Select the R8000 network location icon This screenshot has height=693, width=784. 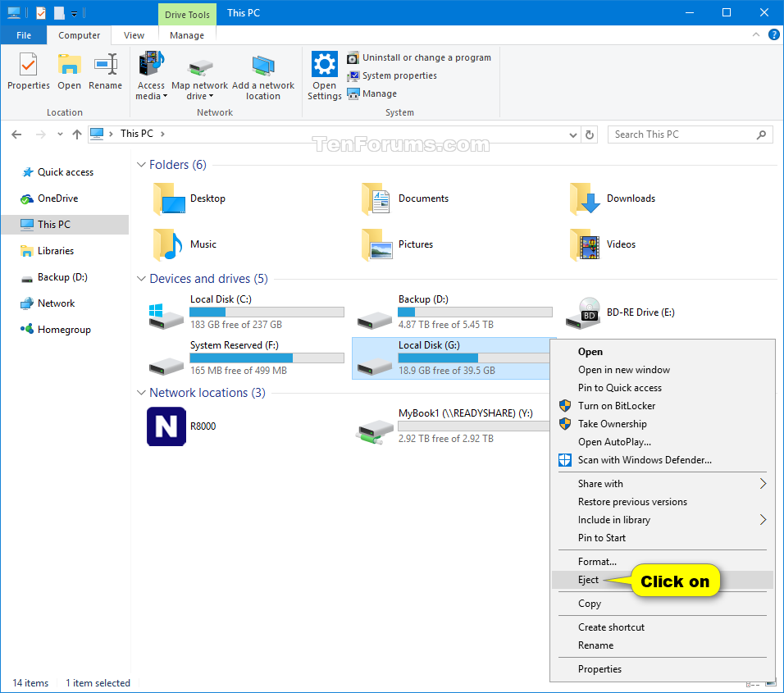[x=166, y=426]
